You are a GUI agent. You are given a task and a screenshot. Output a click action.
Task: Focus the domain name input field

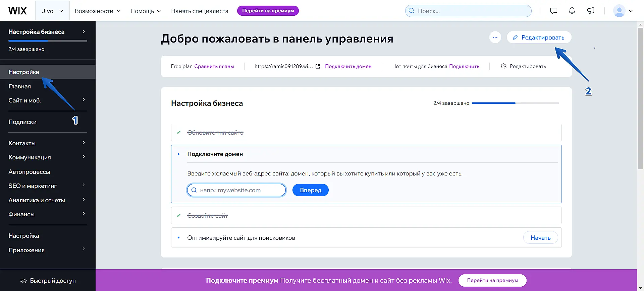(x=240, y=190)
